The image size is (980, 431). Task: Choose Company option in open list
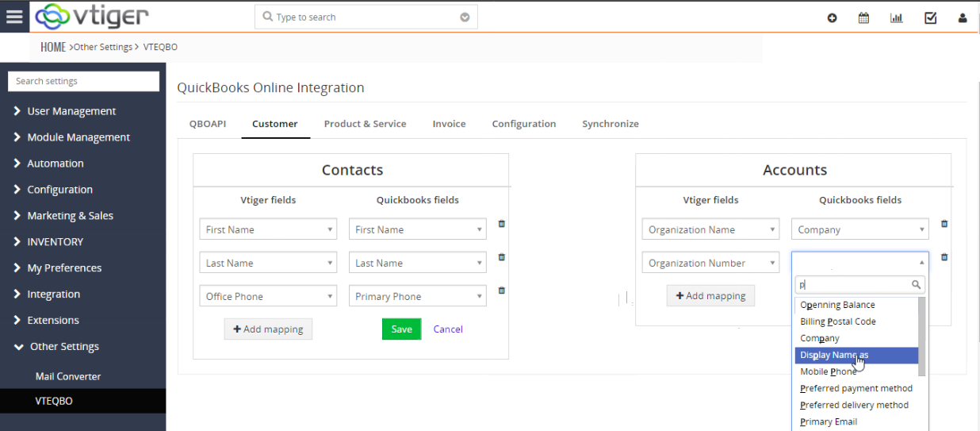click(x=856, y=338)
